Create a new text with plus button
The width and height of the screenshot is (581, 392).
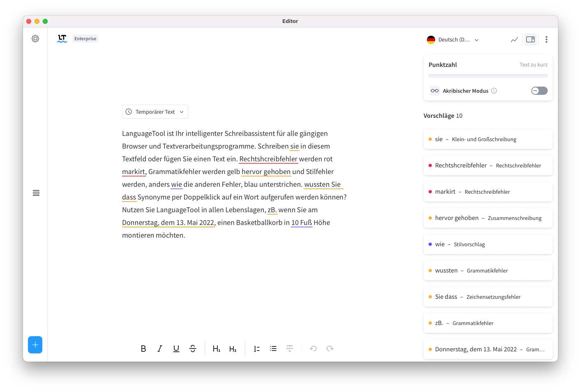click(x=35, y=345)
